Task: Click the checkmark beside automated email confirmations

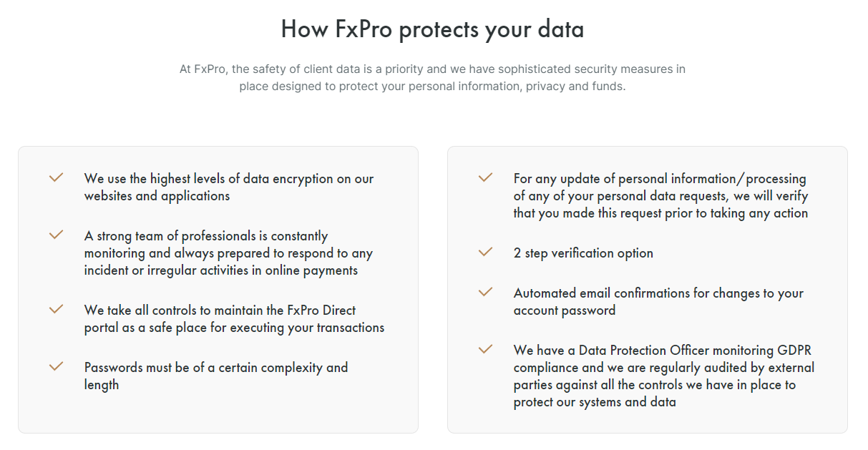Action: pyautogui.click(x=485, y=292)
